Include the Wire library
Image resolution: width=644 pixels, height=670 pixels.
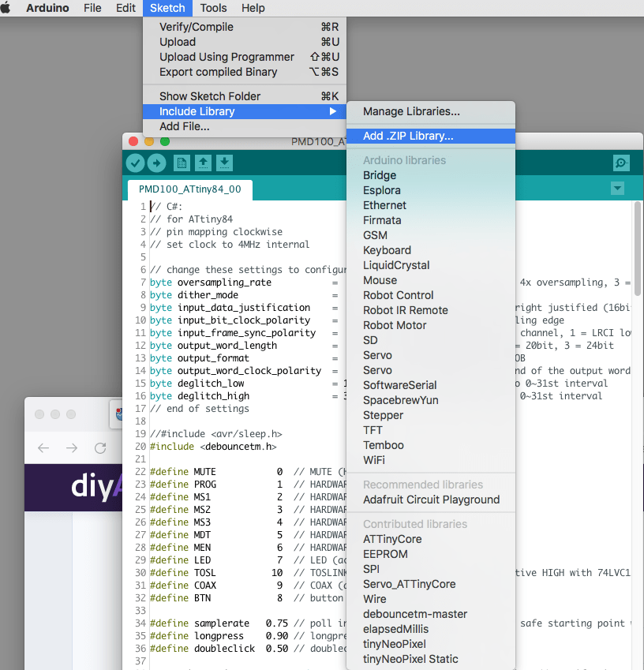pyautogui.click(x=431, y=599)
